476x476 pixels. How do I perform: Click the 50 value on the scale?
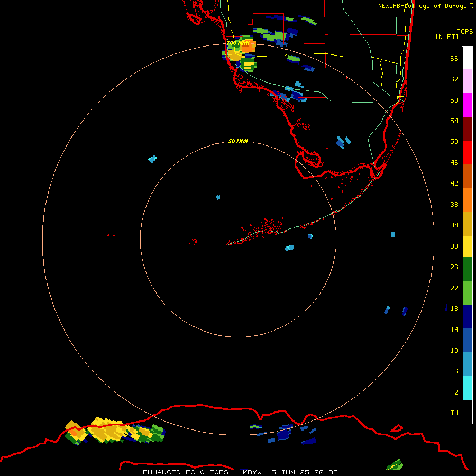(454, 142)
